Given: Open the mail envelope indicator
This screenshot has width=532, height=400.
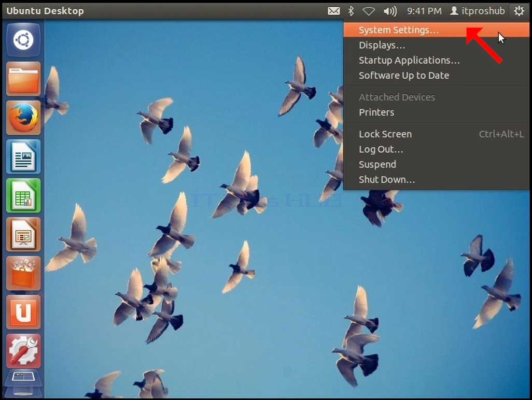Looking at the screenshot, I should pos(334,11).
